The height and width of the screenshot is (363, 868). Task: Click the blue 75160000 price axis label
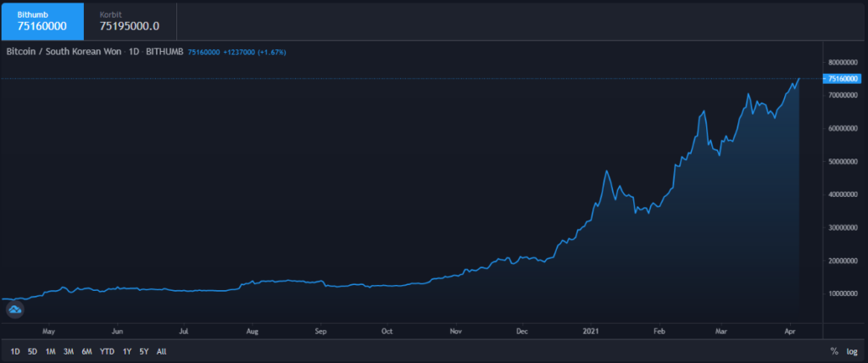tap(840, 78)
